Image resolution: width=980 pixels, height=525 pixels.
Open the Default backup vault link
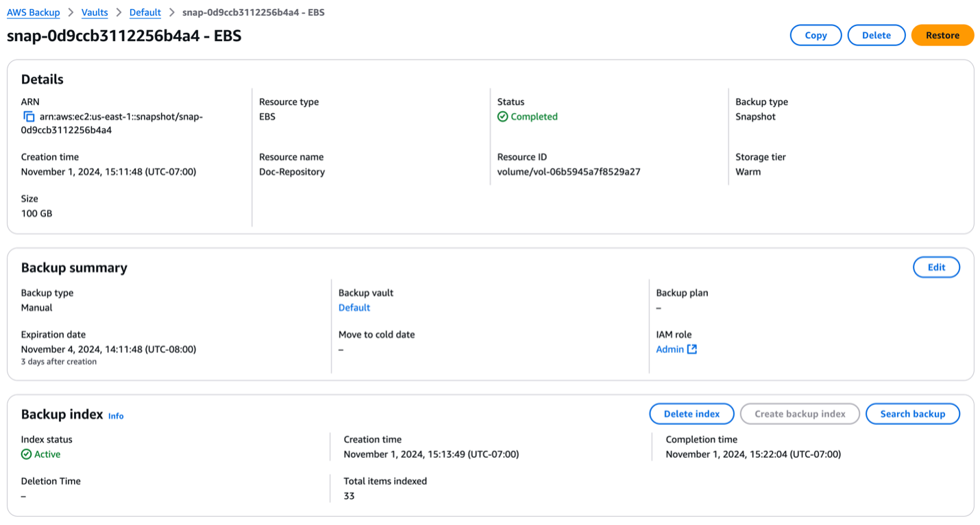[354, 308]
